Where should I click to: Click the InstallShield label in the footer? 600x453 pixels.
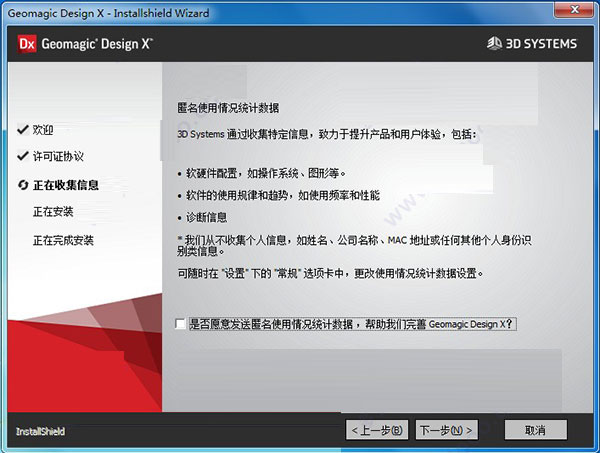pos(41,431)
